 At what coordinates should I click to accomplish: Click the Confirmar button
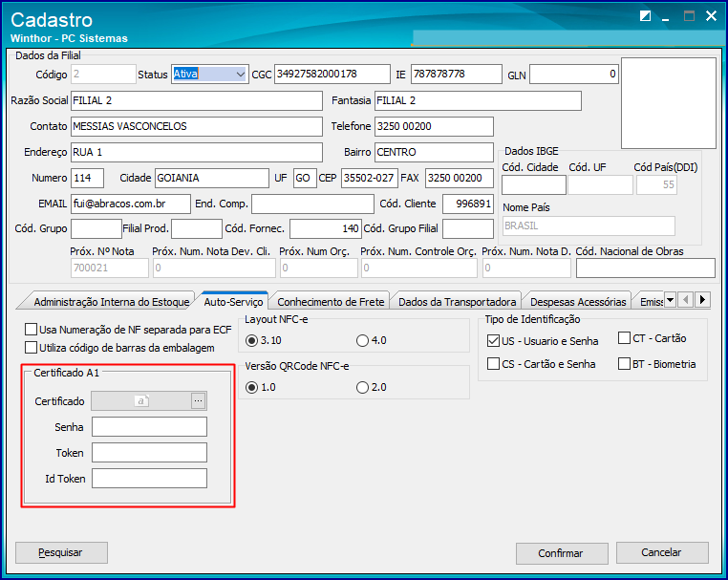(x=562, y=553)
